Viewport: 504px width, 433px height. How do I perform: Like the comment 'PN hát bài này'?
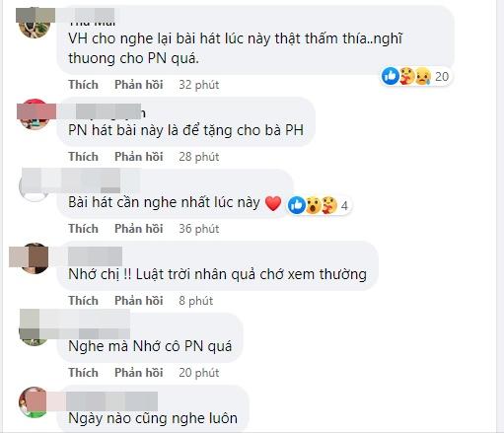click(x=83, y=157)
